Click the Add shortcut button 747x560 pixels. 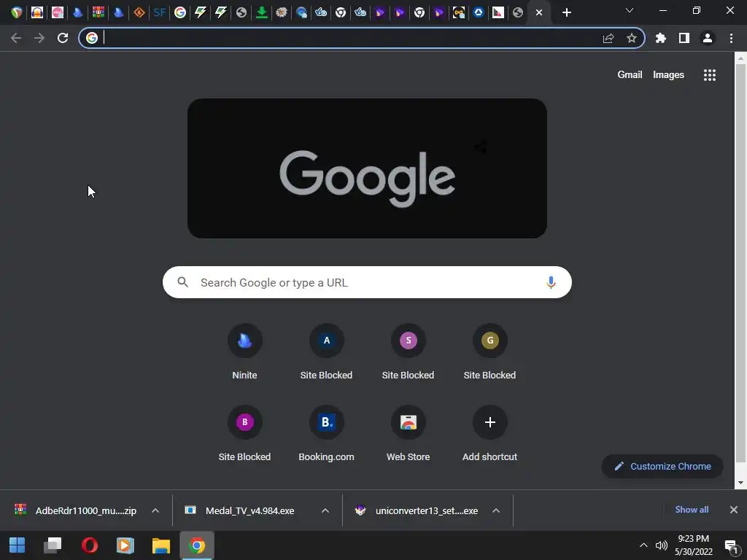[x=489, y=434]
